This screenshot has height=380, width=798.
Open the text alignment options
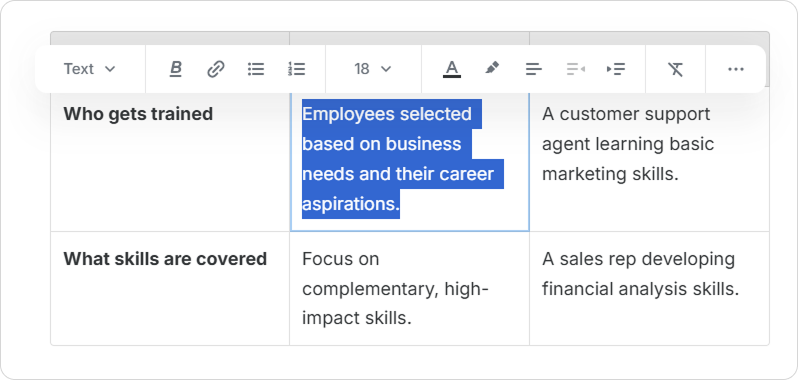tap(533, 69)
